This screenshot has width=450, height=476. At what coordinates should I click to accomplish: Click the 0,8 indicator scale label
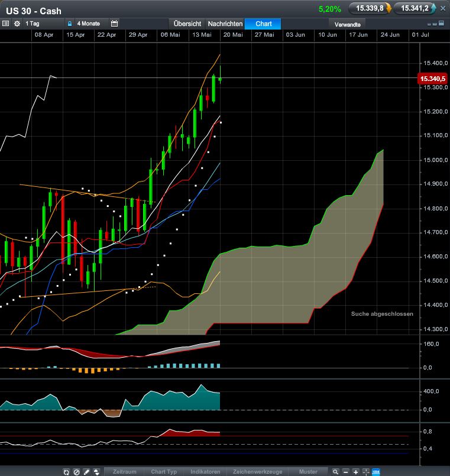[428, 432]
